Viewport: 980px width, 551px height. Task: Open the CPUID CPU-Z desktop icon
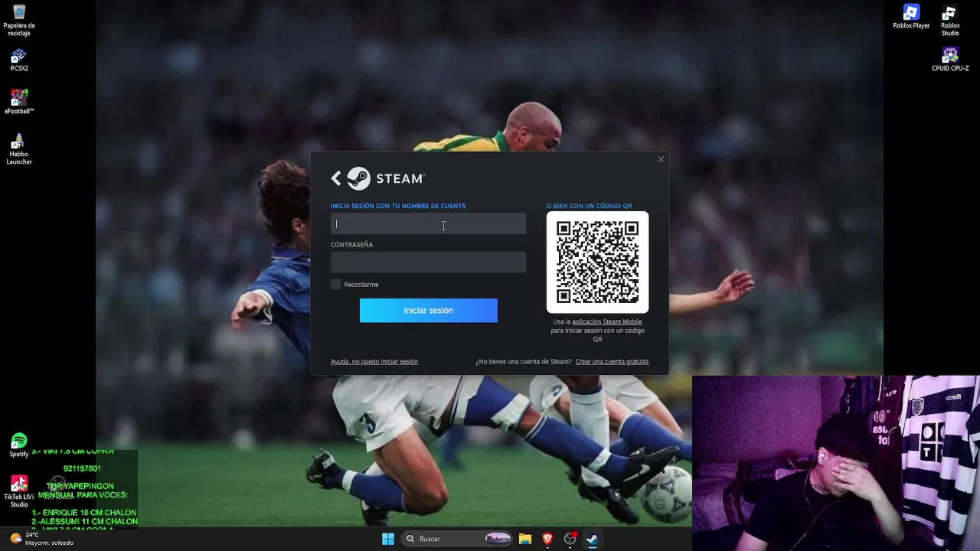950,59
